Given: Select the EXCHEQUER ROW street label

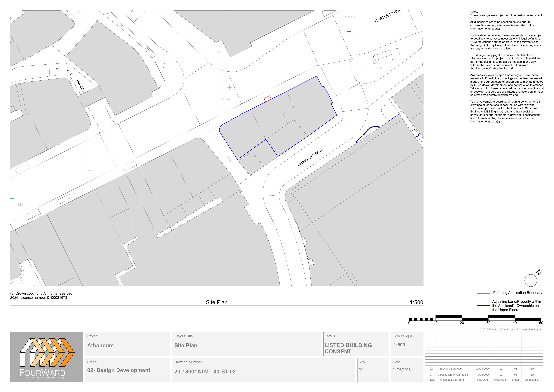Looking at the screenshot, I should (310, 158).
